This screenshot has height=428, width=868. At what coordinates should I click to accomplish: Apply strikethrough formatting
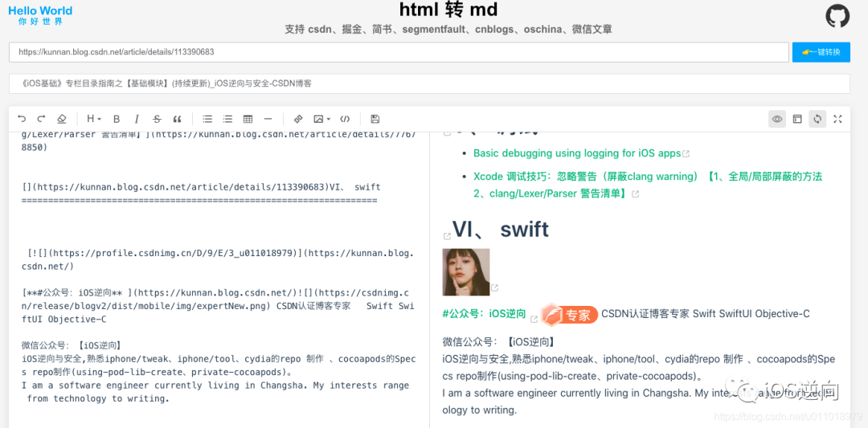tap(158, 118)
